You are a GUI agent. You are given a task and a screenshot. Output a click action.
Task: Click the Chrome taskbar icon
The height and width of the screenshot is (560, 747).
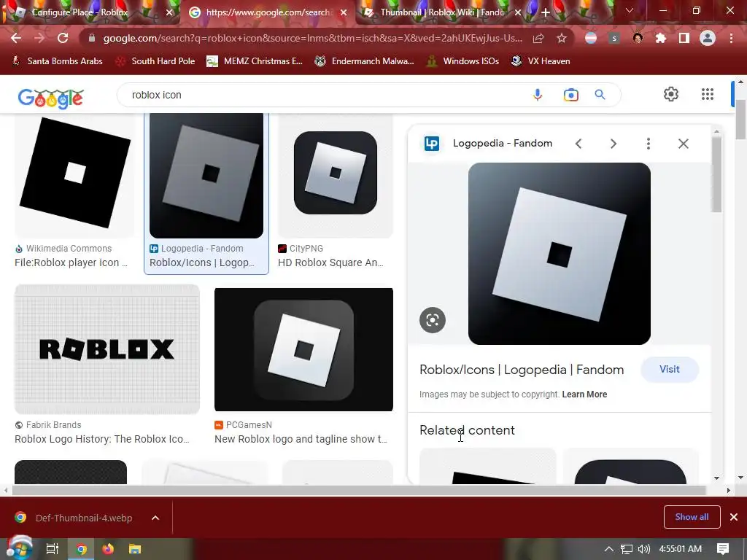click(x=82, y=549)
